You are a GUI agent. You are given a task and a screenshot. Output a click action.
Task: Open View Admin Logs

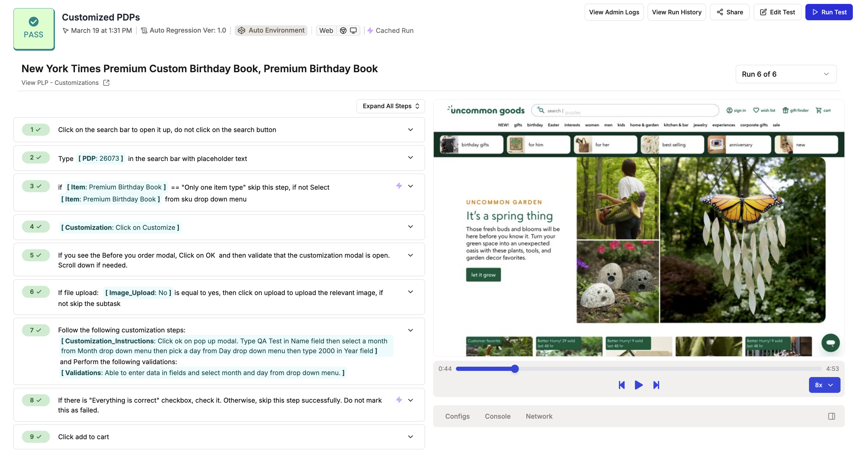pyautogui.click(x=614, y=12)
